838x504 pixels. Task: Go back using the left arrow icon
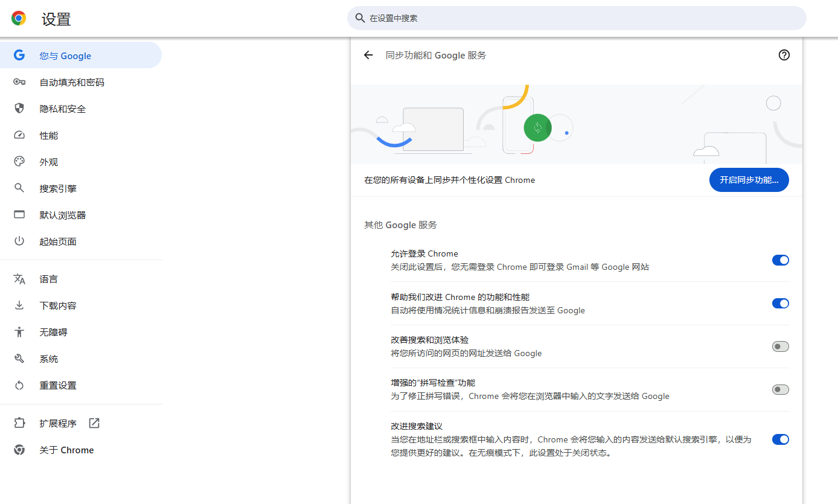click(368, 55)
